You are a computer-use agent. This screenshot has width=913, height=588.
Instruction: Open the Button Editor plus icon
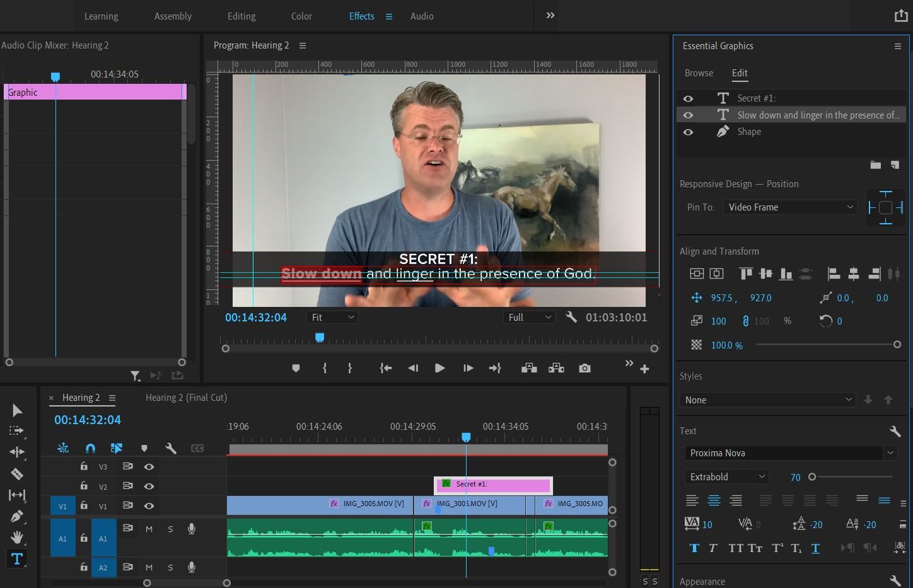click(644, 369)
